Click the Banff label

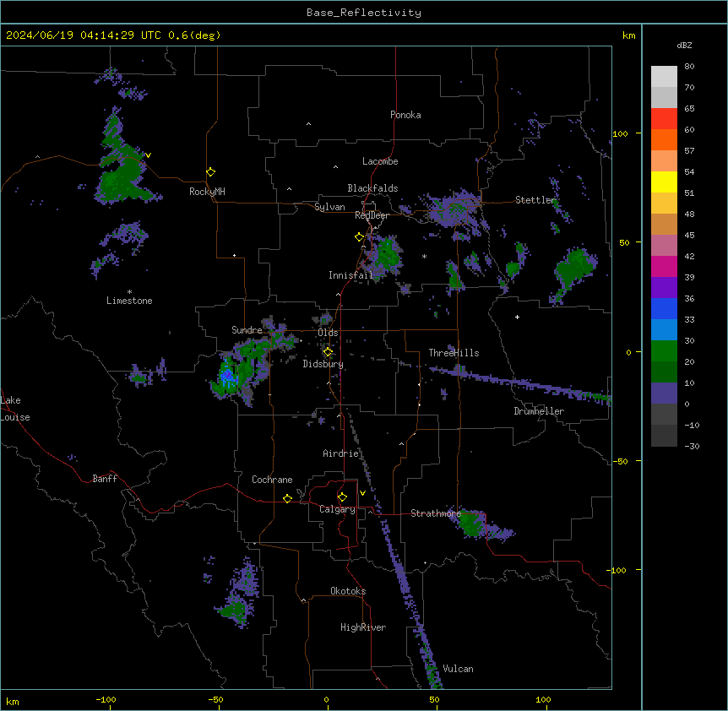(x=105, y=479)
